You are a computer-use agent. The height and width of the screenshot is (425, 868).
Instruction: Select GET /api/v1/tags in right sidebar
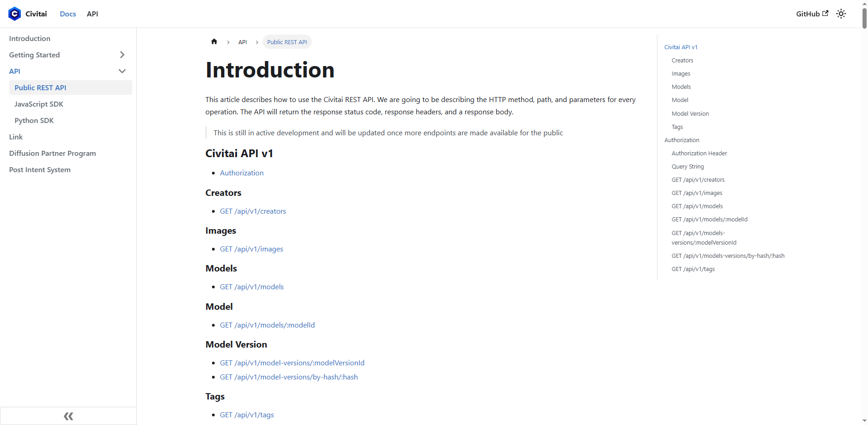(x=693, y=269)
